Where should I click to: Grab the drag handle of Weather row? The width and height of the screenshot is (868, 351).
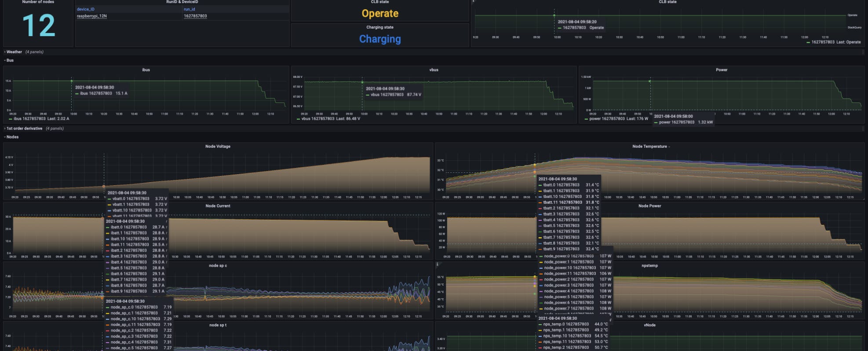pyautogui.click(x=863, y=52)
